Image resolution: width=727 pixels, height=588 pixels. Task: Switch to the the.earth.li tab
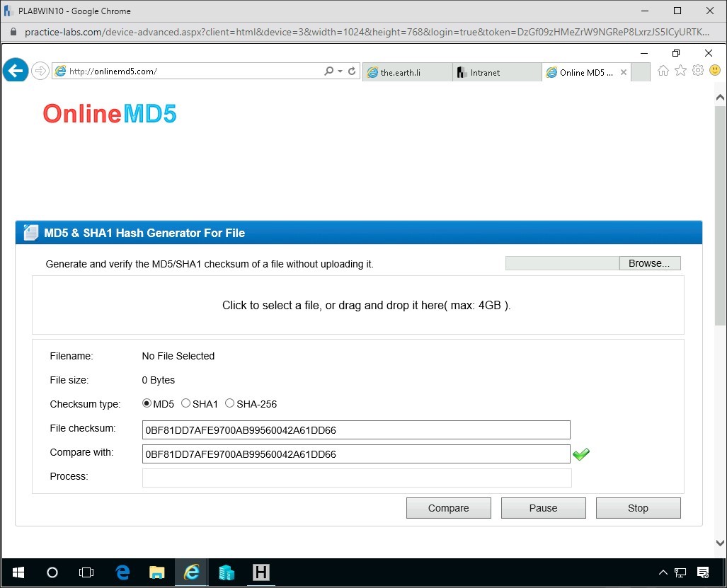pyautogui.click(x=407, y=71)
